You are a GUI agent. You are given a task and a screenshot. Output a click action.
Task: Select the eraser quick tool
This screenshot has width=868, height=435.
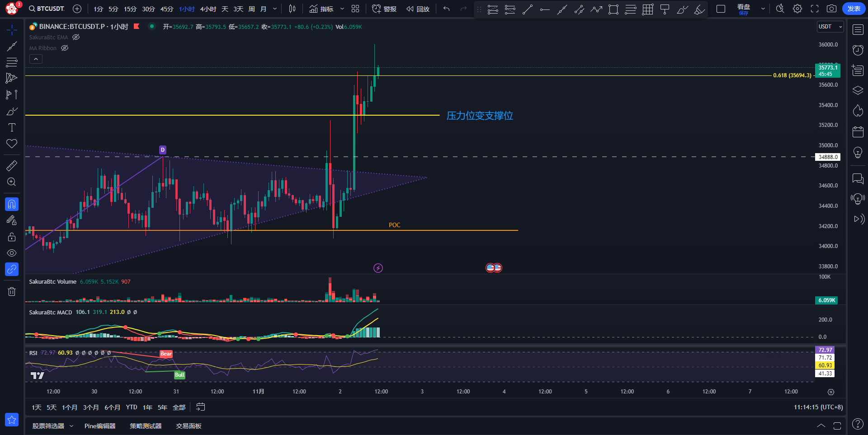click(x=699, y=9)
